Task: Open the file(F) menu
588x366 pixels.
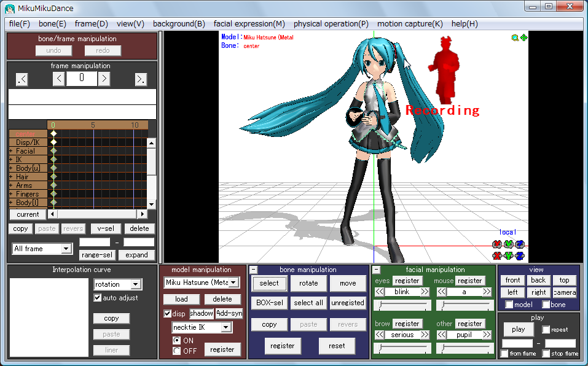Action: [x=20, y=24]
